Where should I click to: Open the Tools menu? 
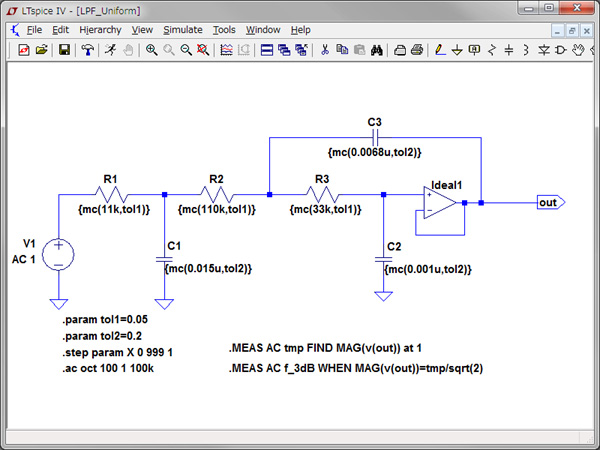224,30
